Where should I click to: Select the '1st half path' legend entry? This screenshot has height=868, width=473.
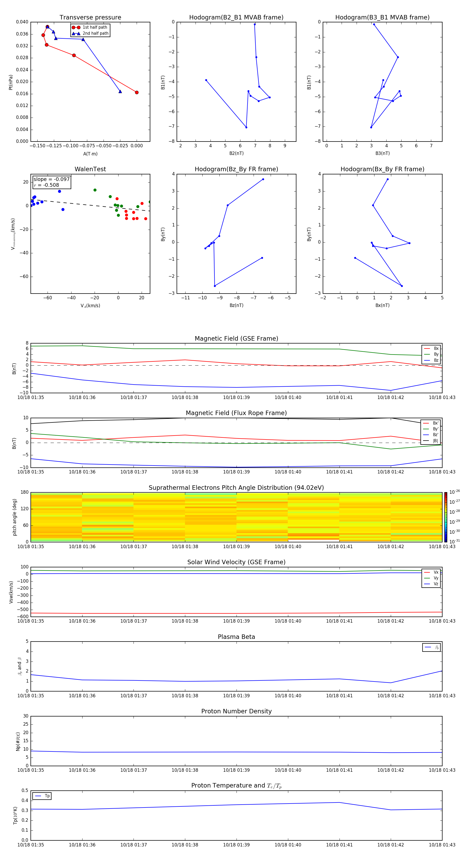(x=90, y=27)
